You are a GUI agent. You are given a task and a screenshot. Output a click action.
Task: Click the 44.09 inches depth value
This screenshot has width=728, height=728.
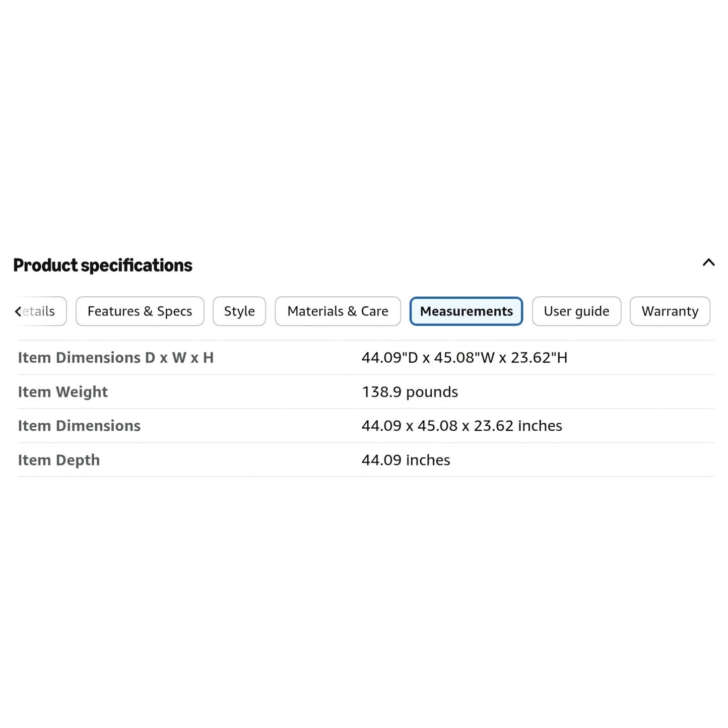(406, 460)
